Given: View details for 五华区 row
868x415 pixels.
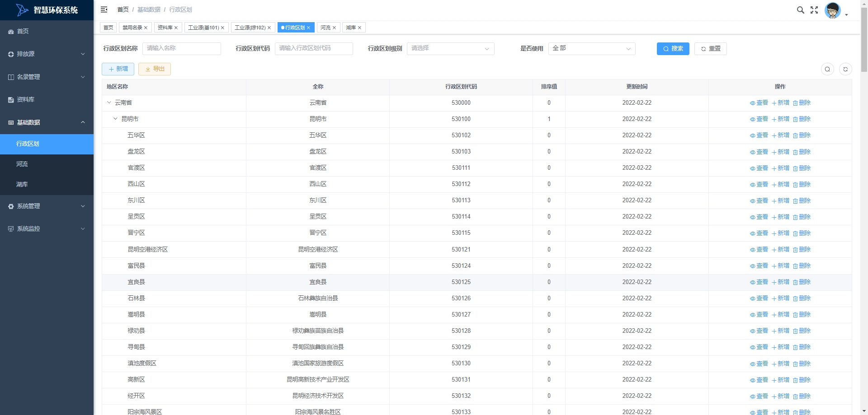Looking at the screenshot, I should coord(759,135).
